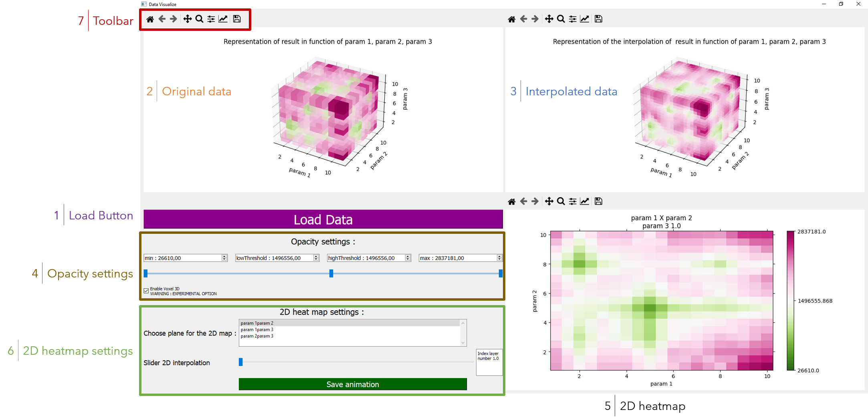The width and height of the screenshot is (868, 420).
Task: Save figure from original data toolbar
Action: [237, 19]
